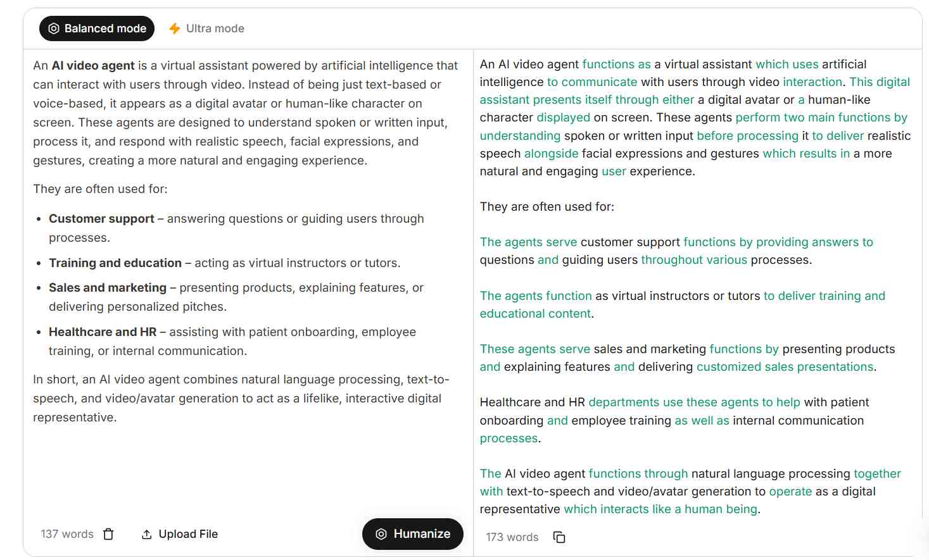This screenshot has width=929, height=560.
Task: Click the '137 words' counter label
Action: click(66, 534)
